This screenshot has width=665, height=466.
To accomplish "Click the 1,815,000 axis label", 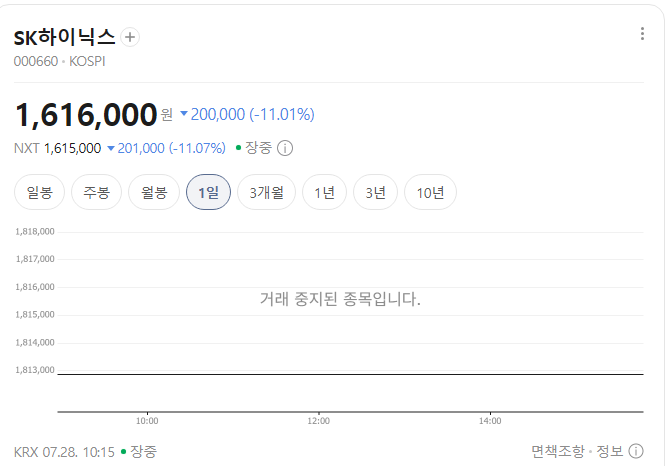I will (x=35, y=315).
